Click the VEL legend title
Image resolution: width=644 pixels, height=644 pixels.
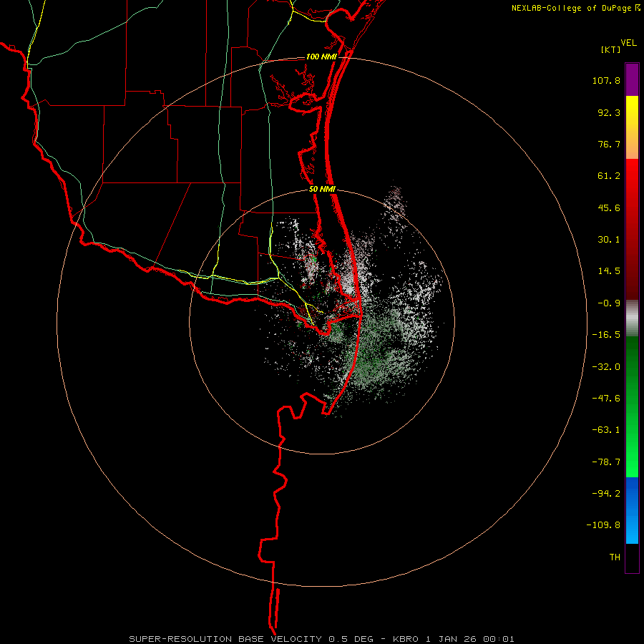pyautogui.click(x=629, y=43)
